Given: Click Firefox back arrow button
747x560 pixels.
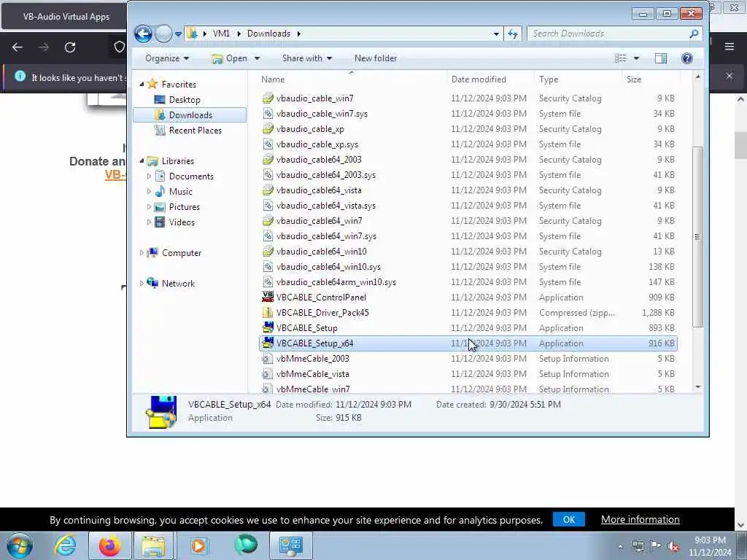Looking at the screenshot, I should tap(18, 47).
